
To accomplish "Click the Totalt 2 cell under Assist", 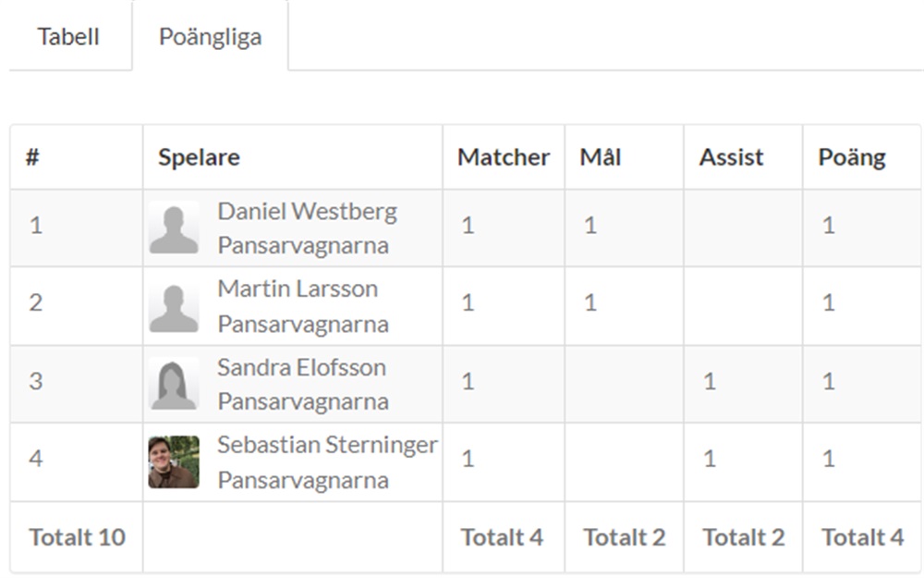I will tap(743, 537).
